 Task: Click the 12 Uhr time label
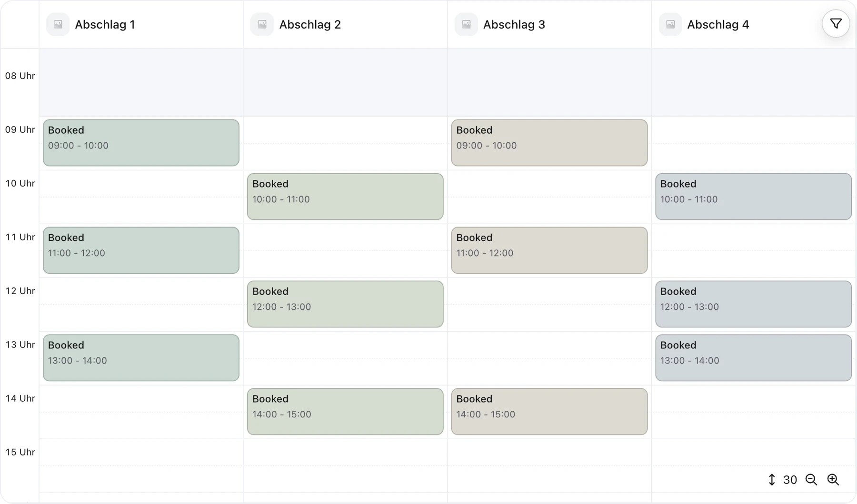(x=20, y=291)
